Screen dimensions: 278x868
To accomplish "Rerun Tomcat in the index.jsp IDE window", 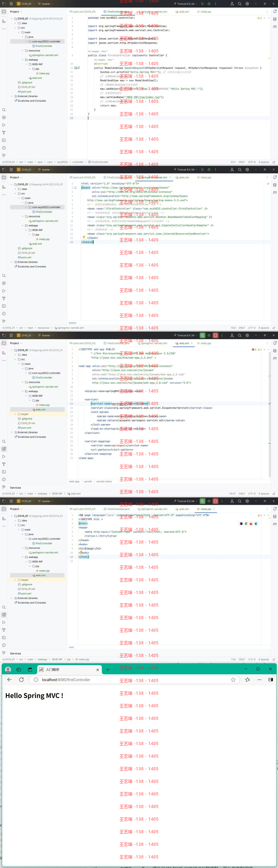I will coord(202,501).
